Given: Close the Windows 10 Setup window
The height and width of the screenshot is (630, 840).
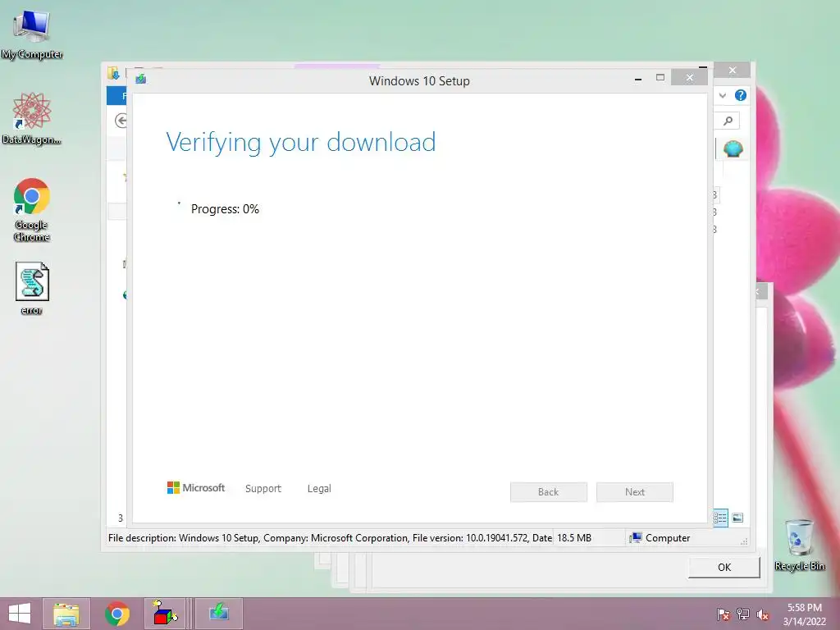Looking at the screenshot, I should (689, 78).
